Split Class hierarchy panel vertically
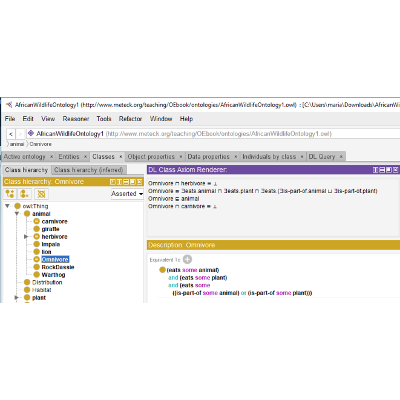This screenshot has height=400, width=400. point(119,182)
